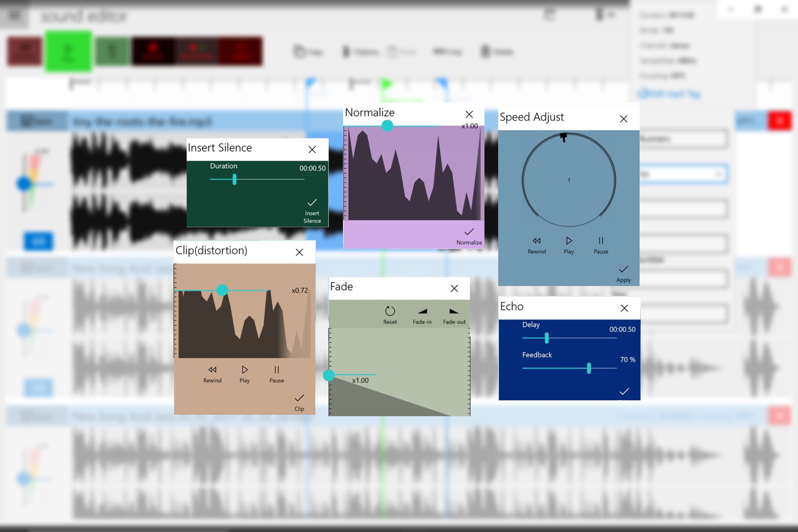Apply the speed adjustment with the checkmark
This screenshot has width=798, height=532.
(623, 270)
